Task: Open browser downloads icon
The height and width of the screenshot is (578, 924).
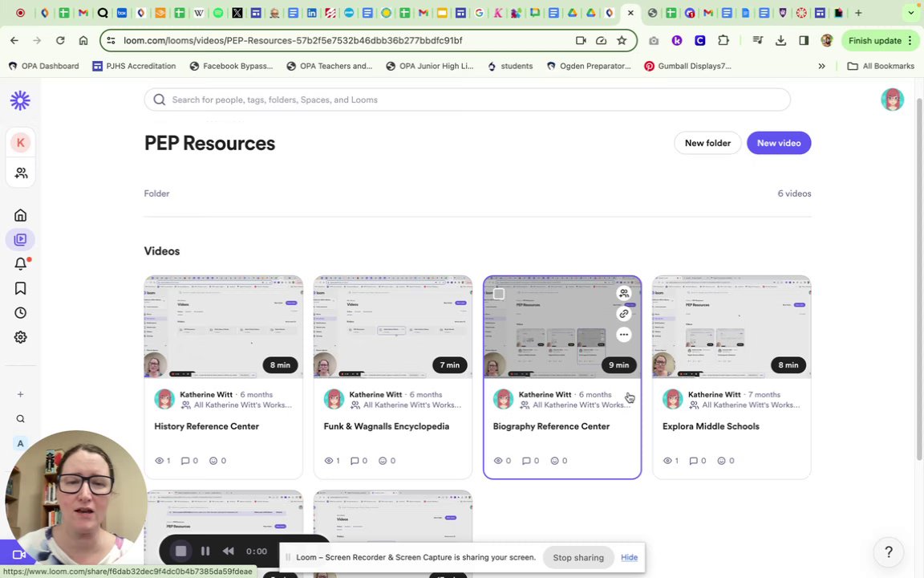Action: pyautogui.click(x=780, y=40)
